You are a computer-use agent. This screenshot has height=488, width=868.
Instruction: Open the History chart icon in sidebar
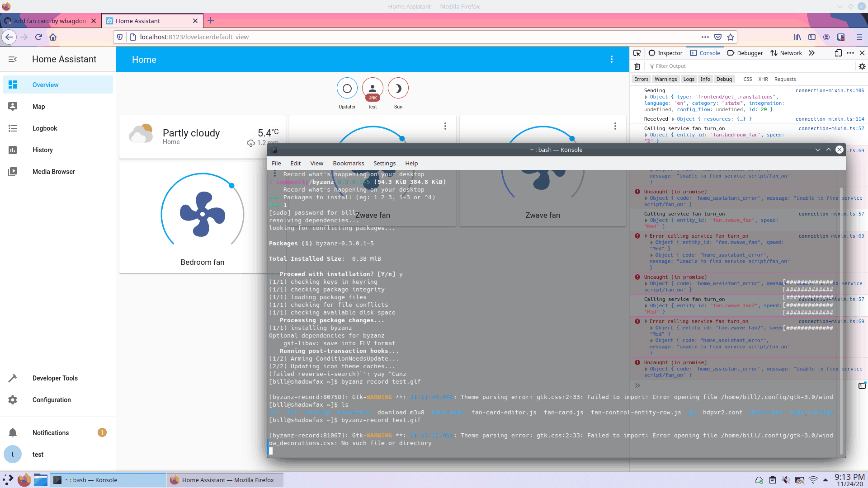click(13, 150)
